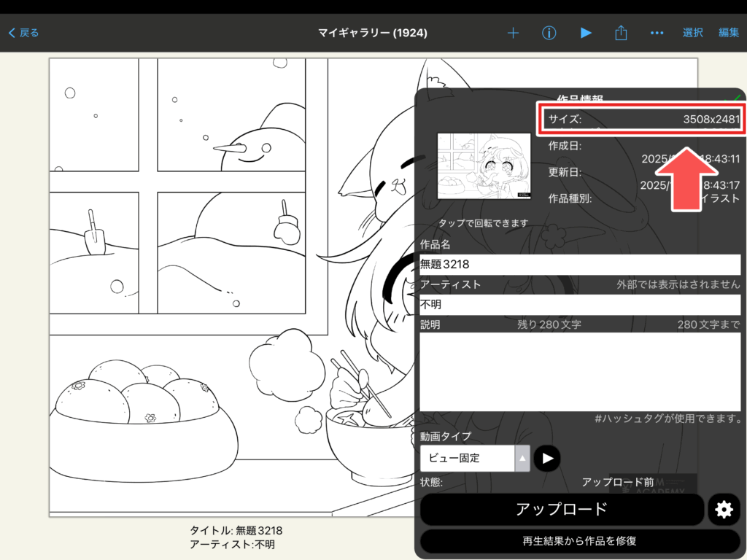Focus the 作品名 field containing 無題3218
This screenshot has width=747, height=560.
pos(580,265)
